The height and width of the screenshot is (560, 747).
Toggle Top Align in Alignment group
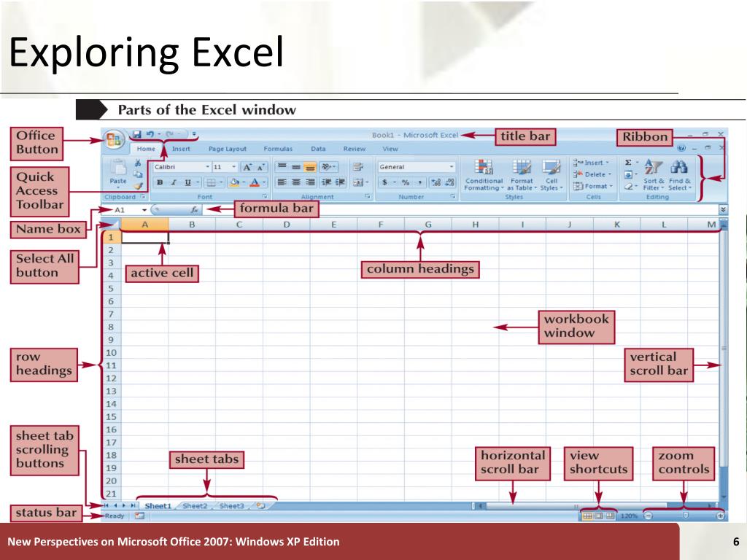(282, 167)
